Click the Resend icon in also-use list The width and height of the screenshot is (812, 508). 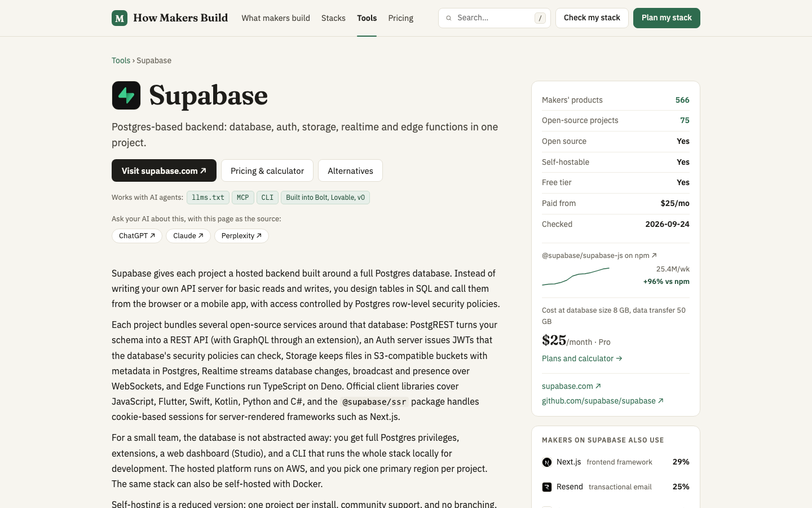pos(547,487)
